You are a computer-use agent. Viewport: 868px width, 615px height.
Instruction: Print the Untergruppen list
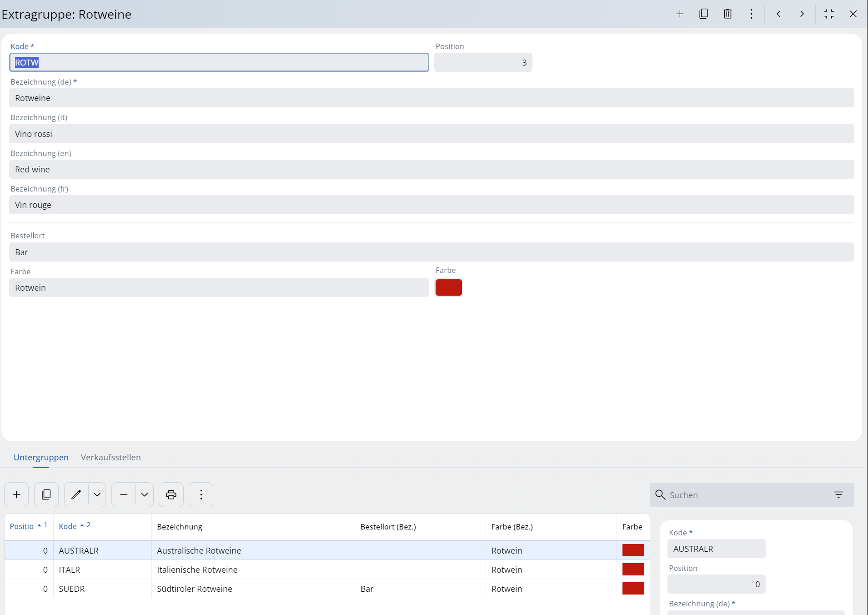pos(171,494)
